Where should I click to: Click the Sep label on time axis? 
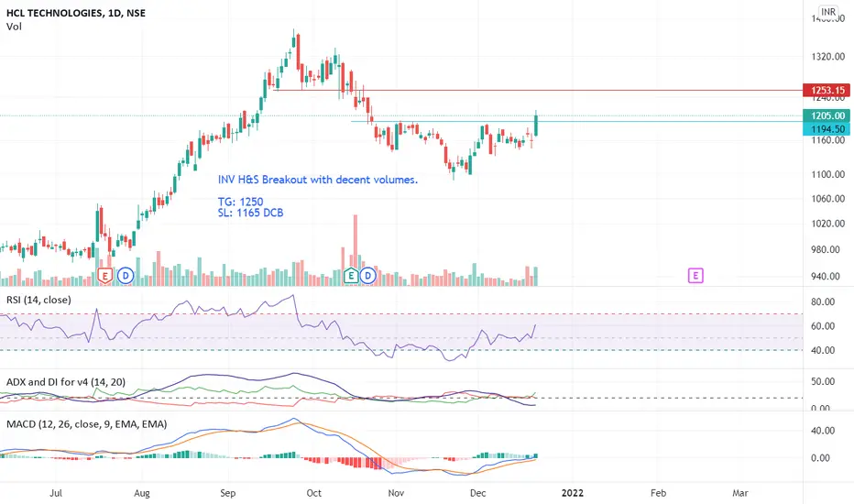(227, 493)
